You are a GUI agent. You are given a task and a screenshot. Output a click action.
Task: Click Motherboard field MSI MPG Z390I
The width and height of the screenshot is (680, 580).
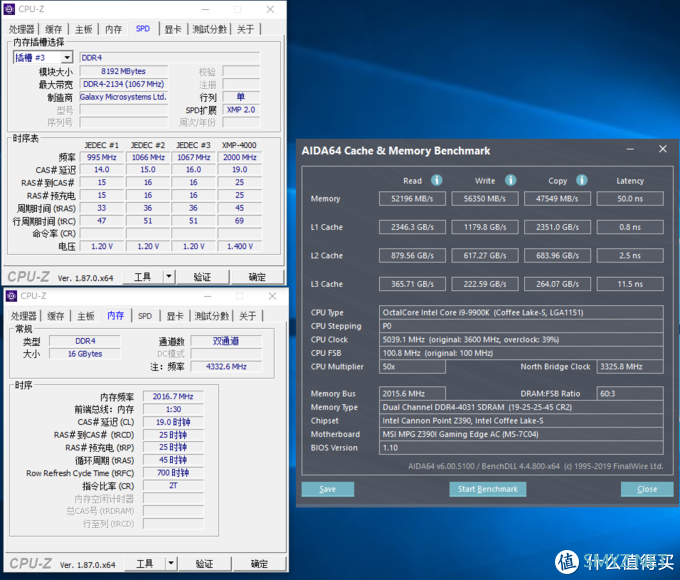pos(521,434)
